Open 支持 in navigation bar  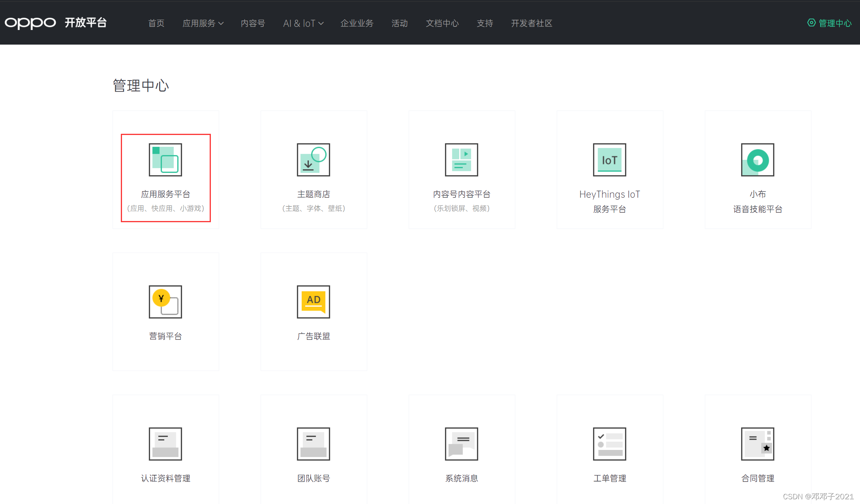pyautogui.click(x=485, y=23)
